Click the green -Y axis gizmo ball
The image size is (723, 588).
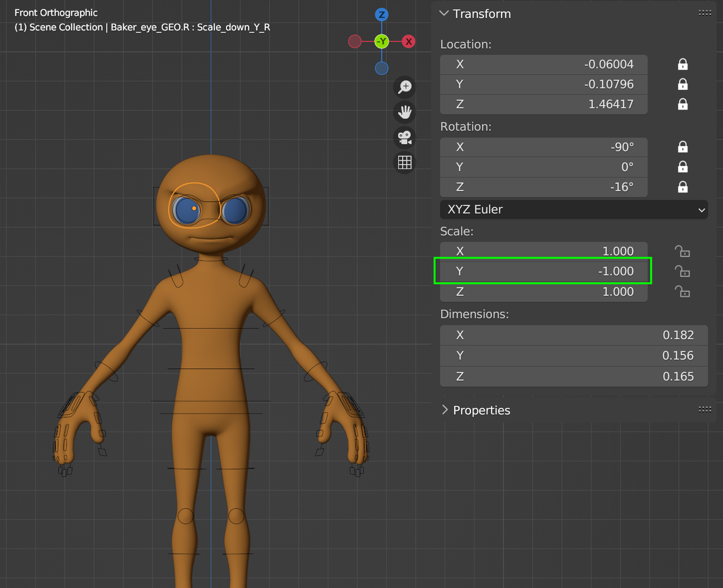pyautogui.click(x=382, y=41)
